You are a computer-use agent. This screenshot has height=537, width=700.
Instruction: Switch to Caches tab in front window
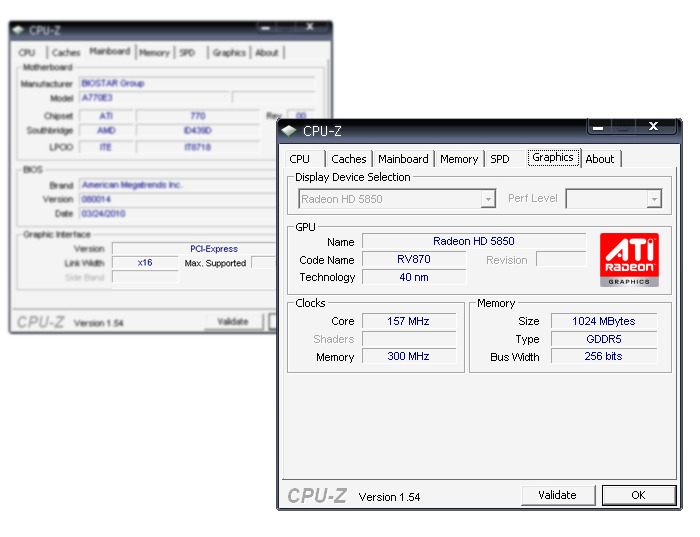click(x=349, y=159)
